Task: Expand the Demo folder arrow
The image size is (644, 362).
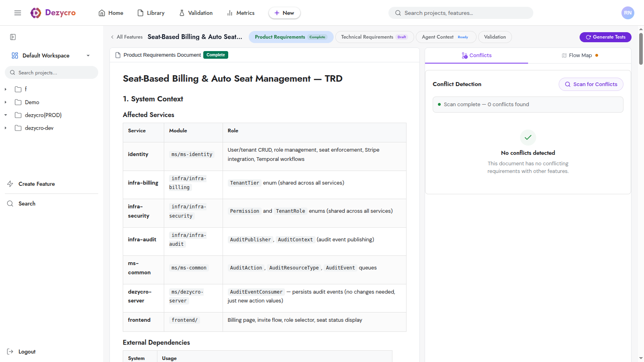Action: (6, 102)
